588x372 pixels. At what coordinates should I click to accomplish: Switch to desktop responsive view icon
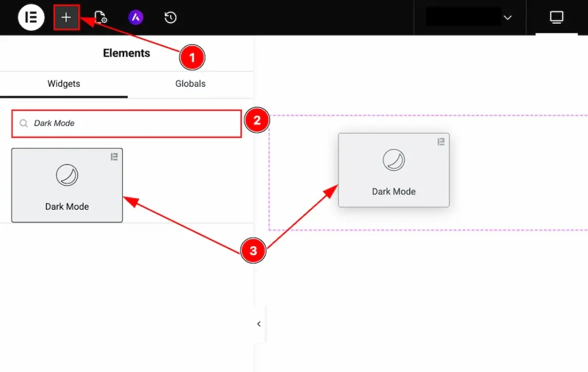556,18
